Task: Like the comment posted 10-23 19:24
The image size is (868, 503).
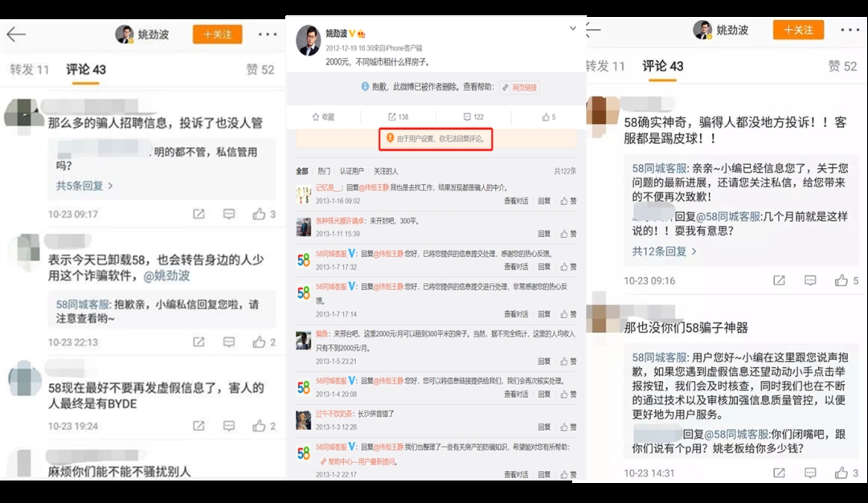Action: point(259,426)
